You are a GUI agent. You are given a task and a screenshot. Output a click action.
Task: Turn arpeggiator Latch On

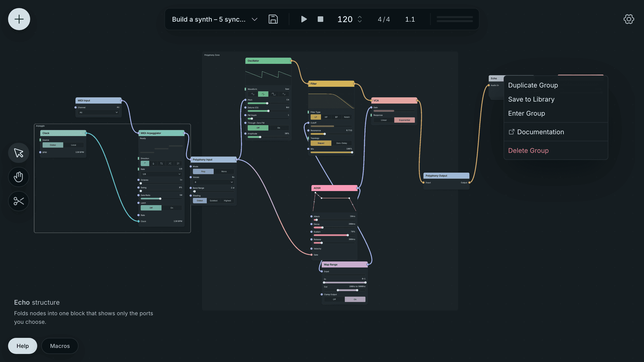[x=172, y=208]
